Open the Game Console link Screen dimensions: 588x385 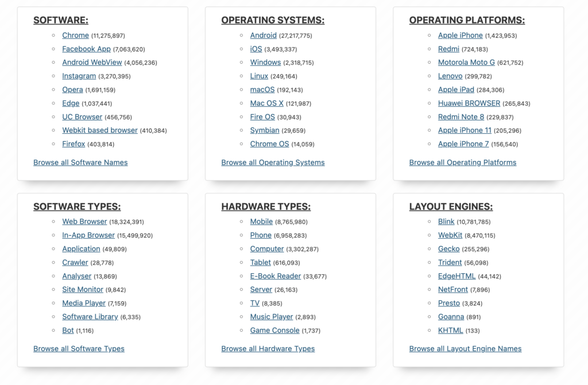[275, 330]
